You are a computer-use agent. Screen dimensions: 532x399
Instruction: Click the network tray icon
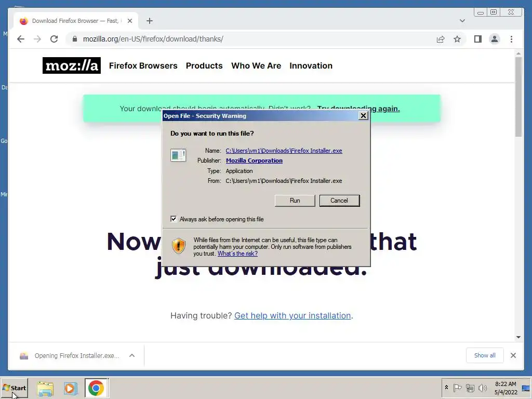pyautogui.click(x=470, y=388)
